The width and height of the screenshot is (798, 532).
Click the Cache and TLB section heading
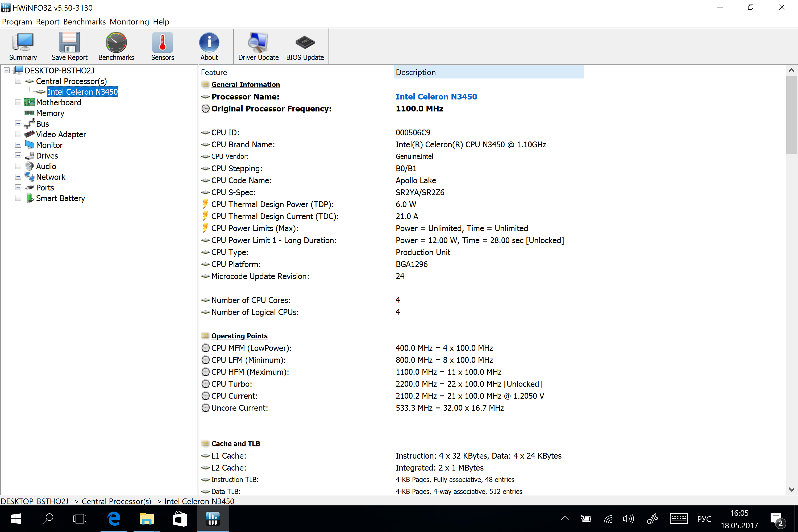pos(235,444)
